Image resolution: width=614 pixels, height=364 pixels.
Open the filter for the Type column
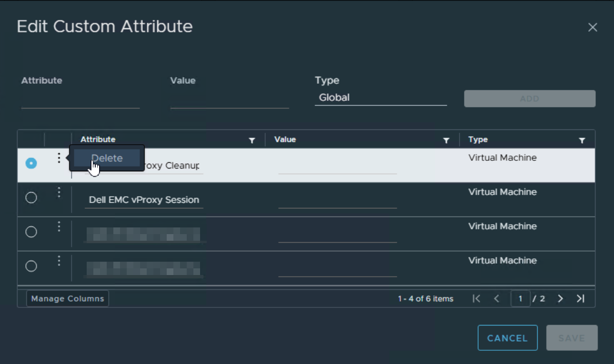coord(582,139)
